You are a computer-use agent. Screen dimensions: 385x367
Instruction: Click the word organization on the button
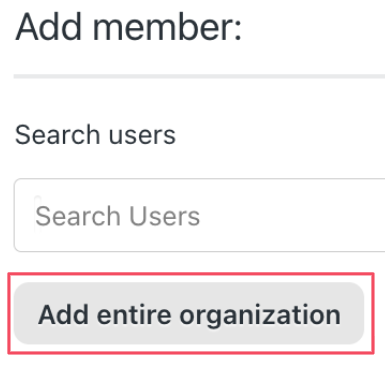(x=260, y=316)
